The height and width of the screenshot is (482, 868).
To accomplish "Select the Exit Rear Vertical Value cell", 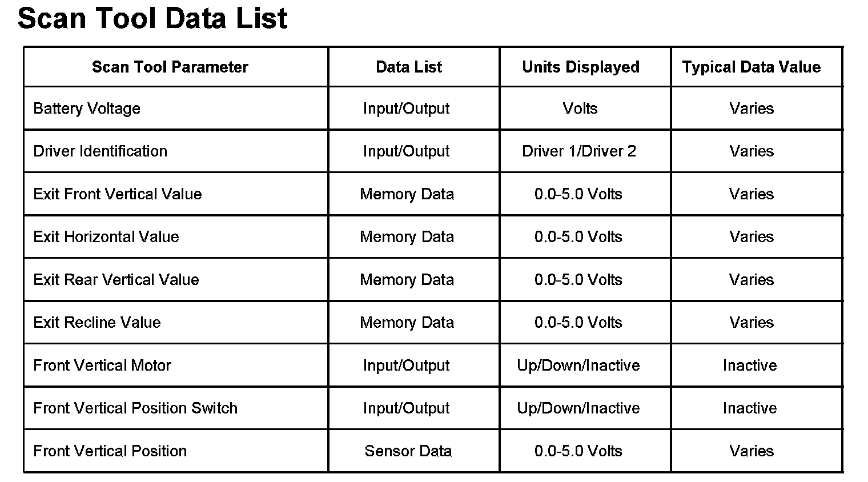I will click(x=116, y=280).
